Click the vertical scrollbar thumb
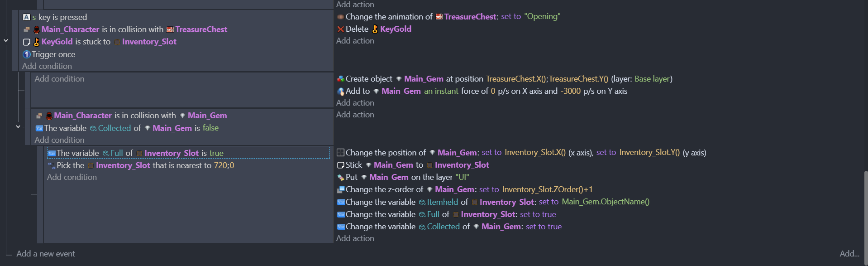 click(x=866, y=209)
